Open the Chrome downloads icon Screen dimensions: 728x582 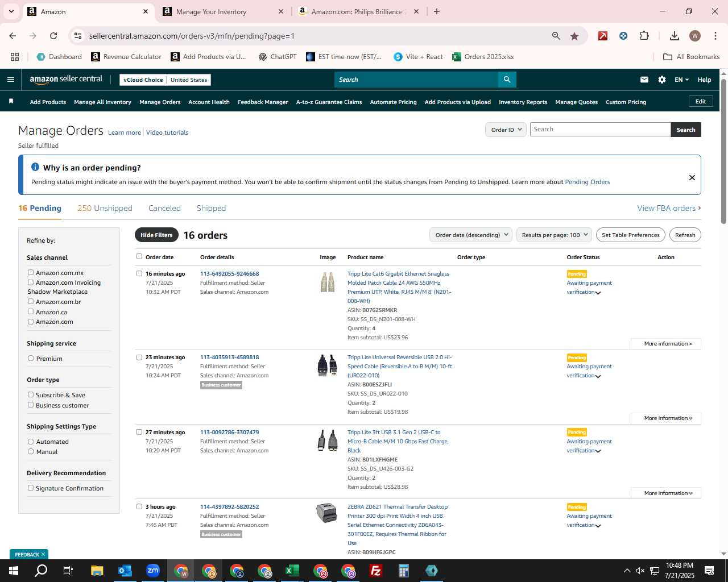(x=675, y=36)
